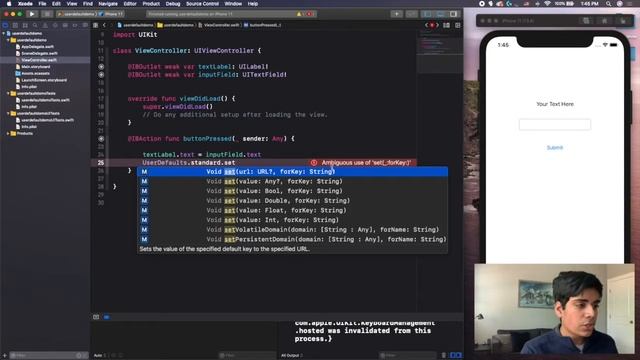Collapse the userdefaultdemo folder group

click(8, 40)
